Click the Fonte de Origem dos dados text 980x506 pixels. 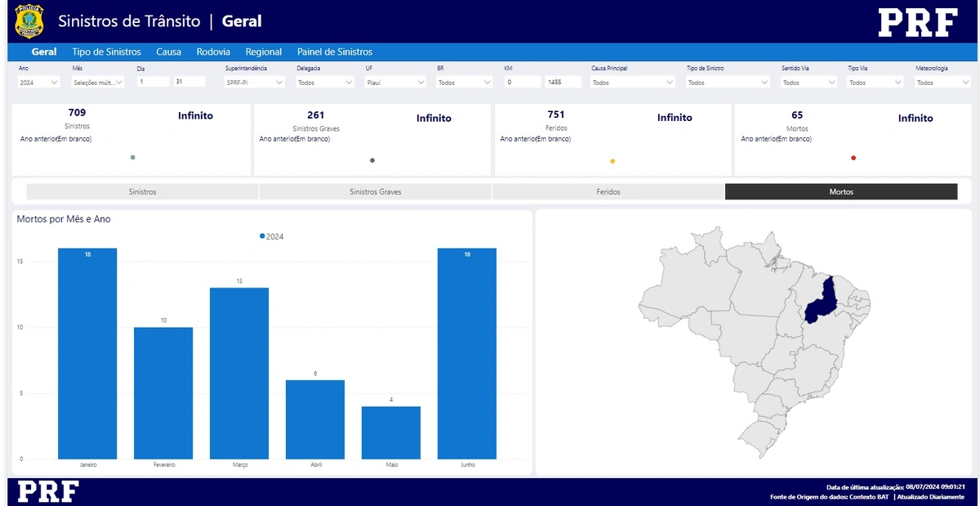(x=829, y=497)
